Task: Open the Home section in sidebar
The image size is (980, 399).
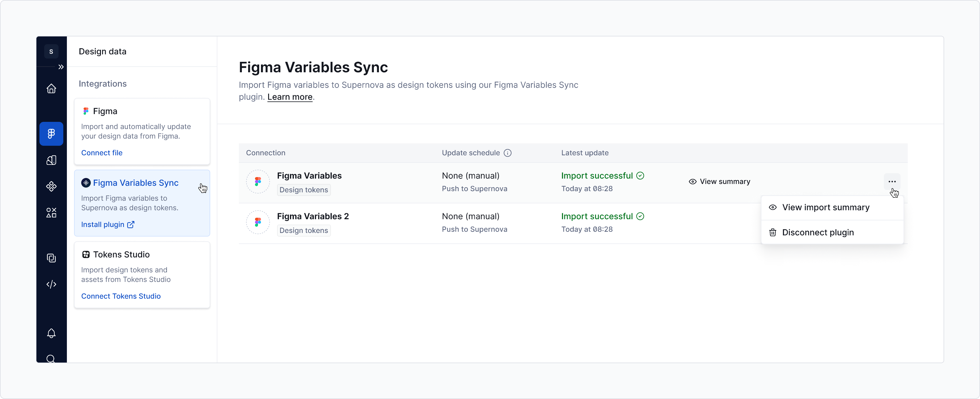Action: (x=51, y=88)
